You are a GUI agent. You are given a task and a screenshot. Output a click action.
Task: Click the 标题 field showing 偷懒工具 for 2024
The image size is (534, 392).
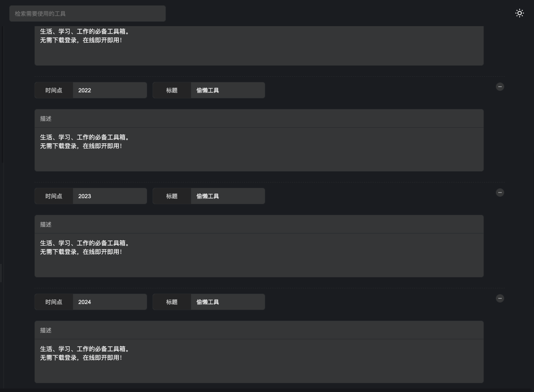(x=227, y=302)
